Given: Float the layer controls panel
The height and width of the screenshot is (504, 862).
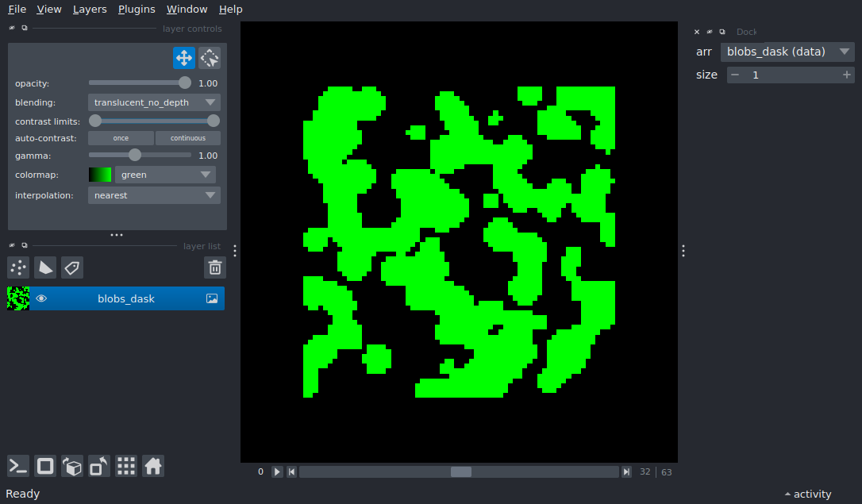Looking at the screenshot, I should (x=24, y=28).
